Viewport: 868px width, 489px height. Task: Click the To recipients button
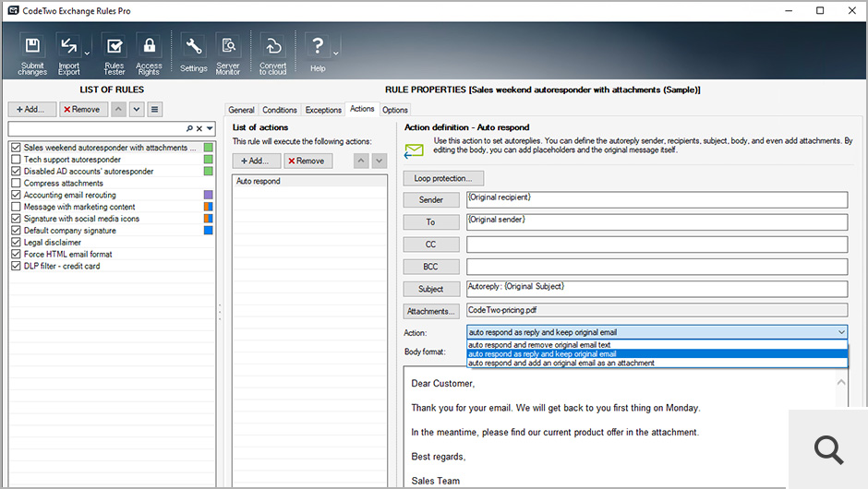click(431, 221)
